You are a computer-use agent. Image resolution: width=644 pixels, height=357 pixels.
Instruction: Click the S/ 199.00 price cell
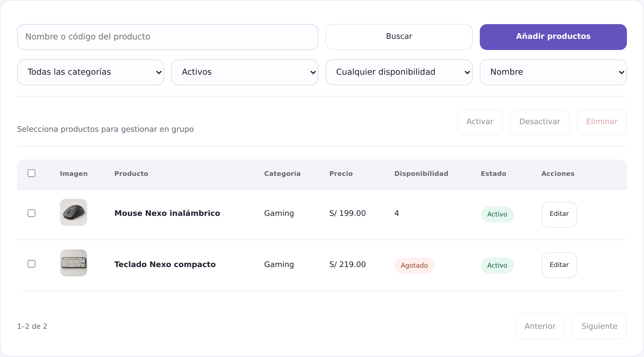pyautogui.click(x=347, y=213)
